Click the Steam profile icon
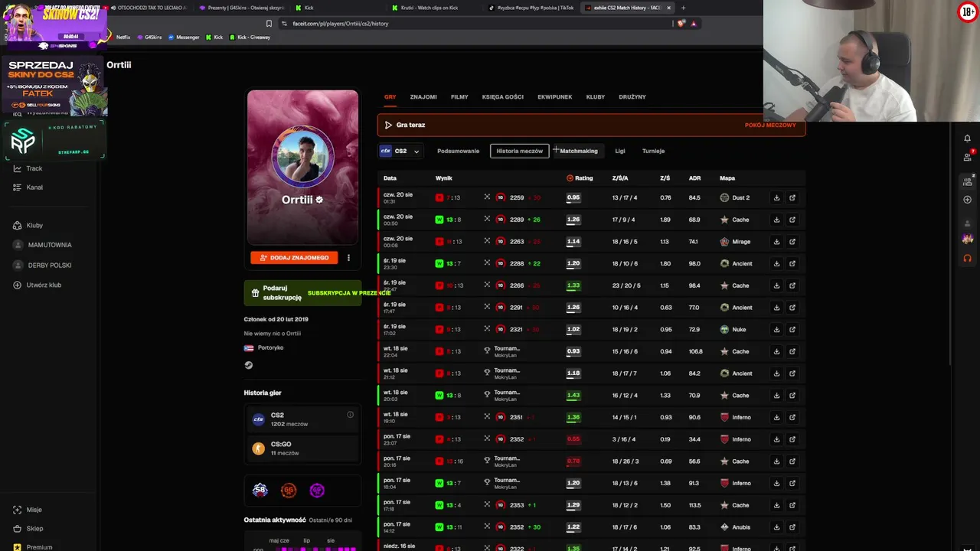Viewport: 980px width, 551px height. coord(248,365)
